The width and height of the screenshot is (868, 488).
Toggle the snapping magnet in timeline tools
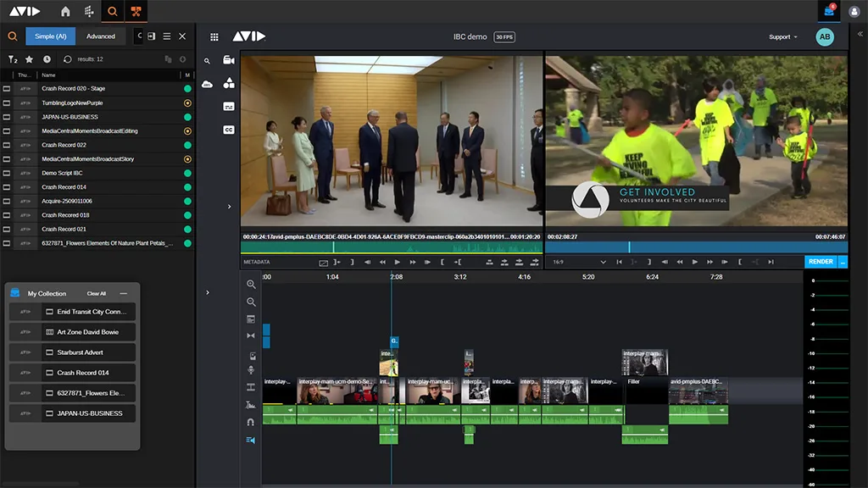point(251,422)
